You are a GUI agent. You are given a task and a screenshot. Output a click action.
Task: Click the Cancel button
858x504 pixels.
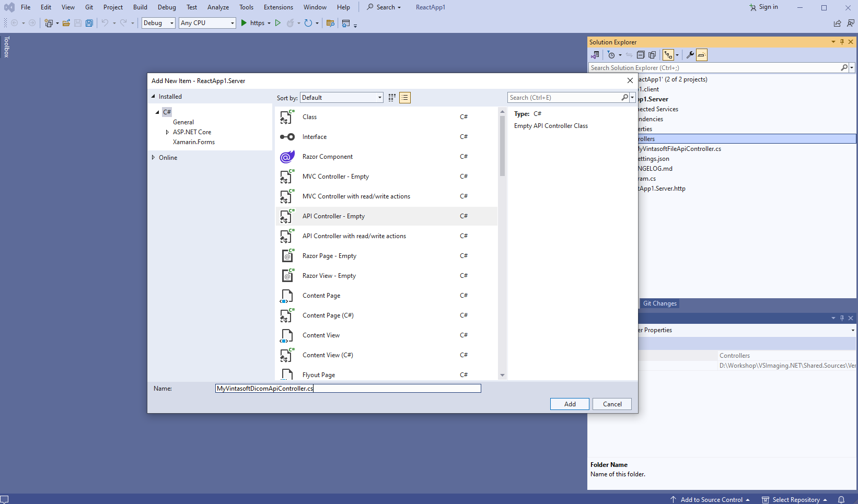point(612,404)
